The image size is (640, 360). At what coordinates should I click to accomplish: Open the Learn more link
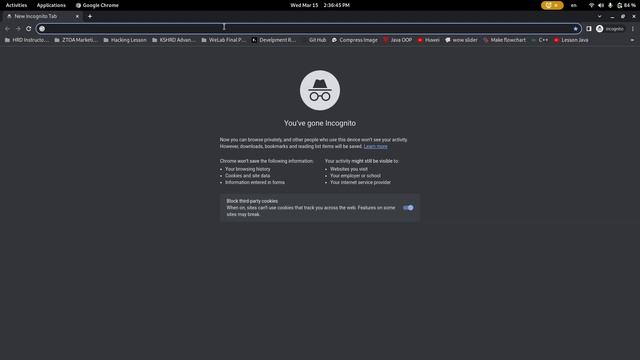[x=376, y=147]
